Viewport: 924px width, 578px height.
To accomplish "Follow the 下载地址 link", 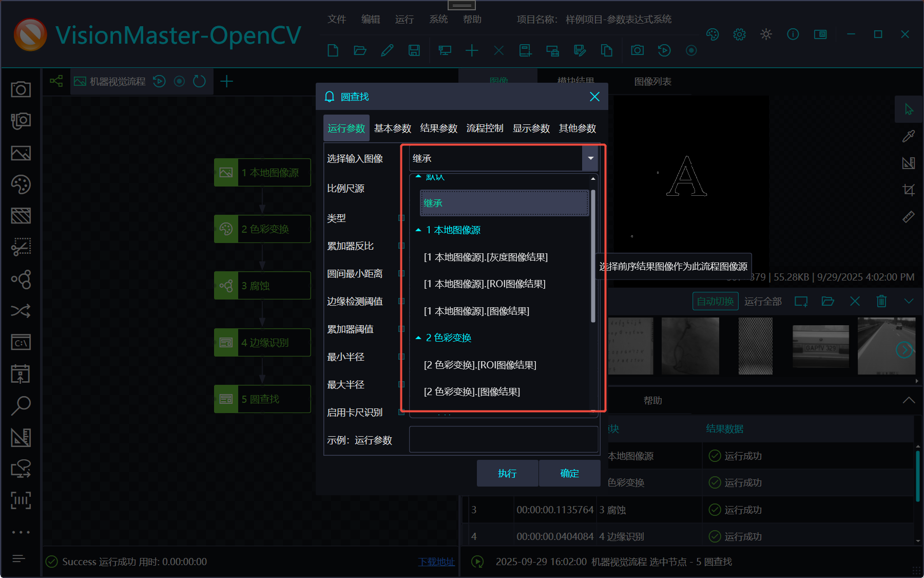I will (x=436, y=562).
